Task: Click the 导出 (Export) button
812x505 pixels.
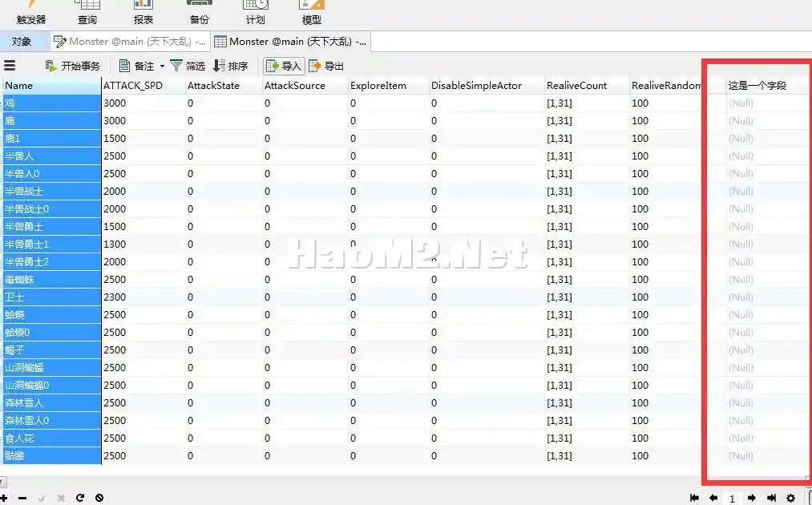Action: (x=326, y=66)
